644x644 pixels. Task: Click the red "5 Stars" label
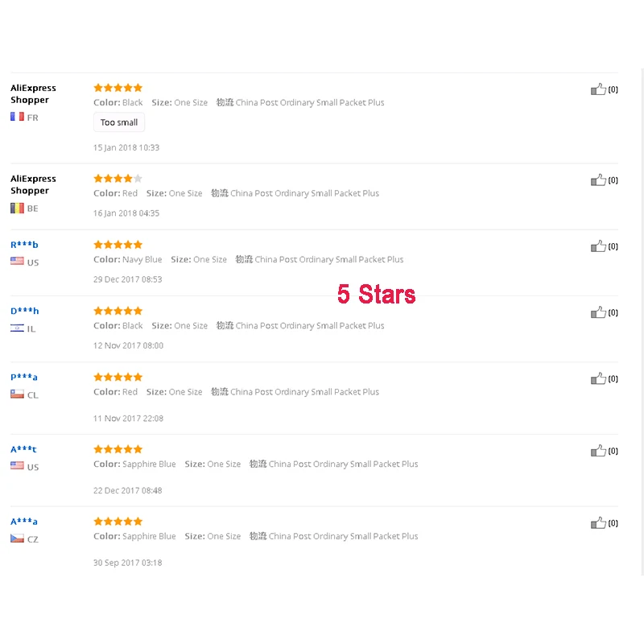[376, 294]
